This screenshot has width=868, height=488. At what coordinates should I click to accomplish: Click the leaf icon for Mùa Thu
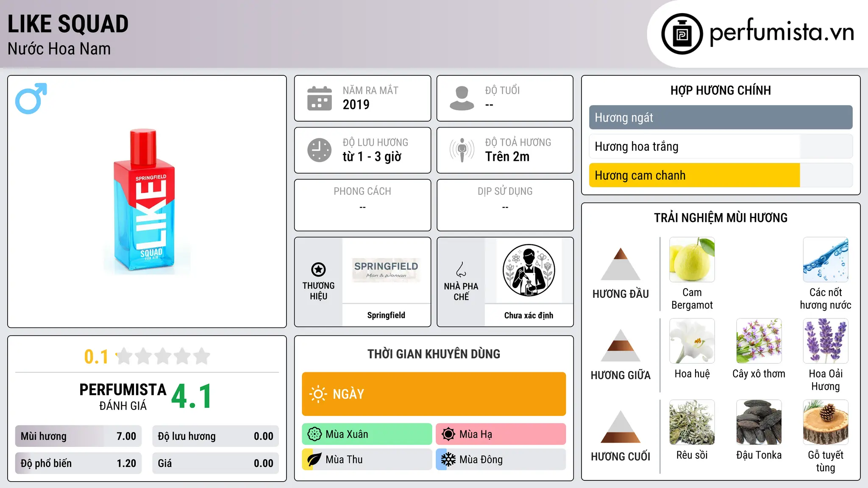[314, 460]
